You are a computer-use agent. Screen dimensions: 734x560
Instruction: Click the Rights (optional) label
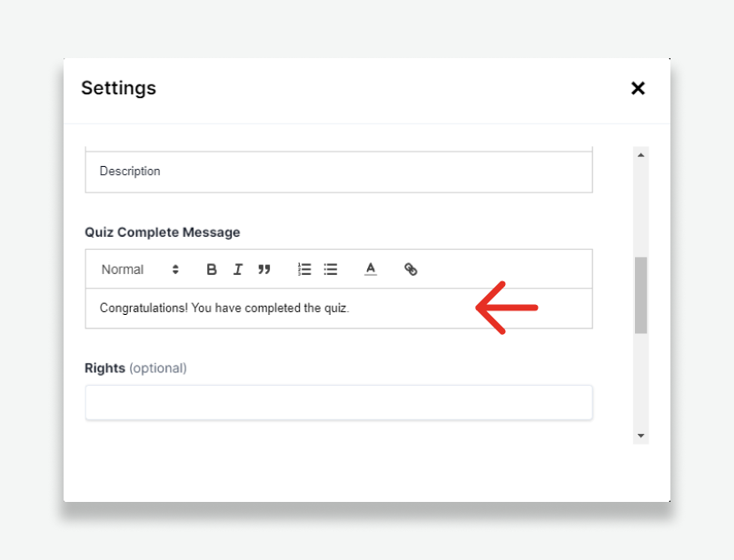(135, 368)
